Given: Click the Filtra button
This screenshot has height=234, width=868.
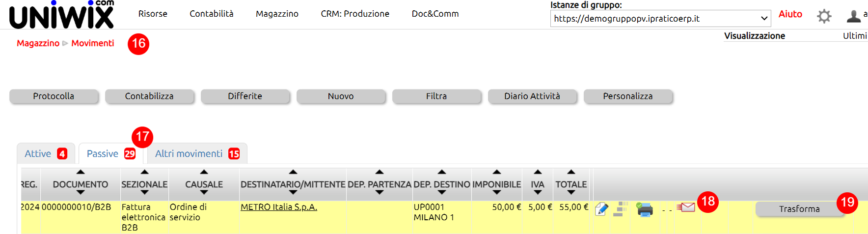Looking at the screenshot, I should [436, 96].
